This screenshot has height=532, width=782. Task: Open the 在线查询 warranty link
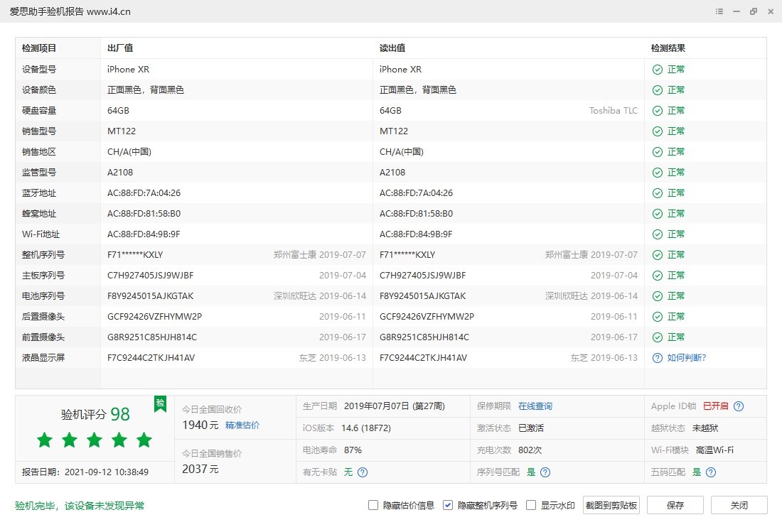click(535, 406)
